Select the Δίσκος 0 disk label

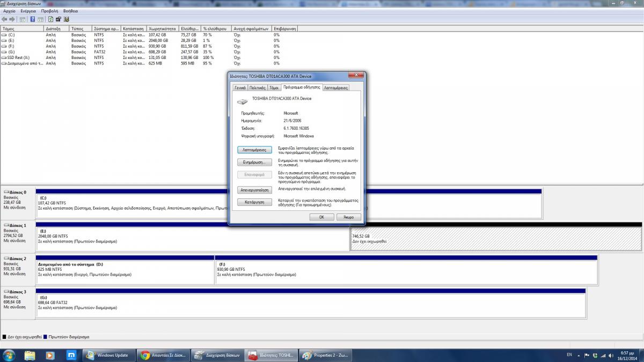(x=18, y=202)
